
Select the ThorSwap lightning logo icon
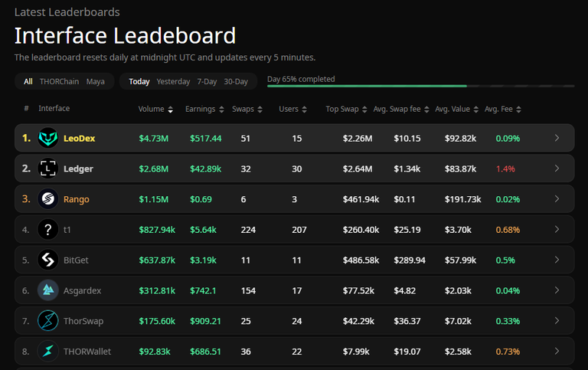pyautogui.click(x=48, y=321)
